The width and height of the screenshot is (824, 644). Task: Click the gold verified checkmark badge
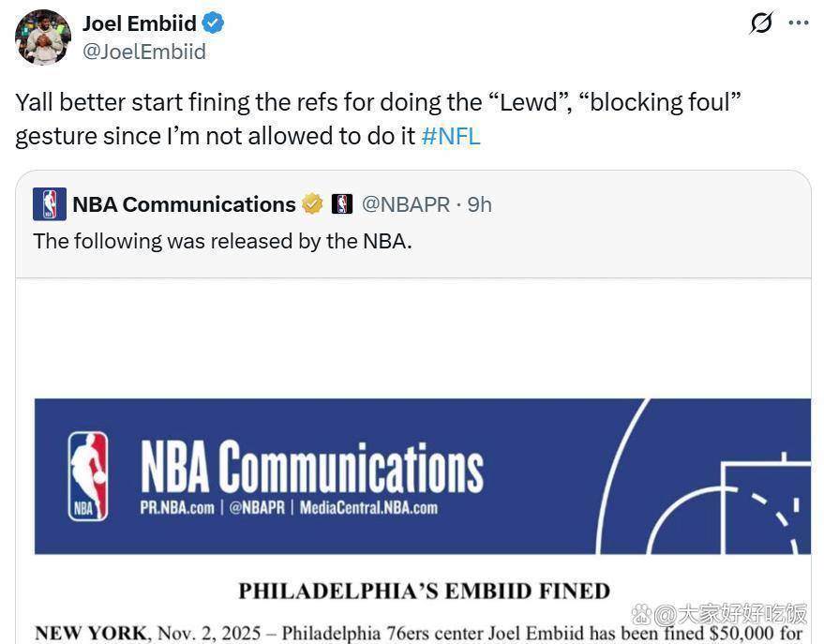point(312,204)
